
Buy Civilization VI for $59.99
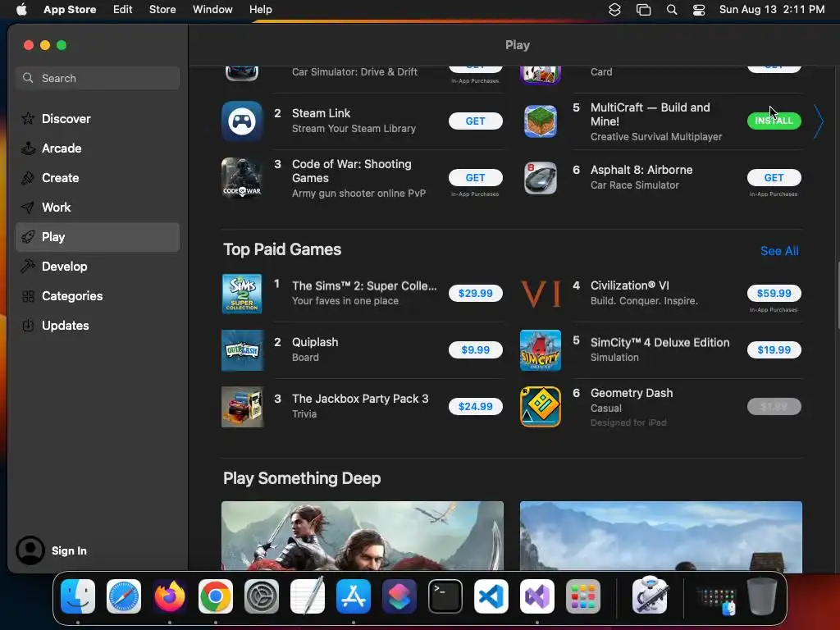coord(774,293)
